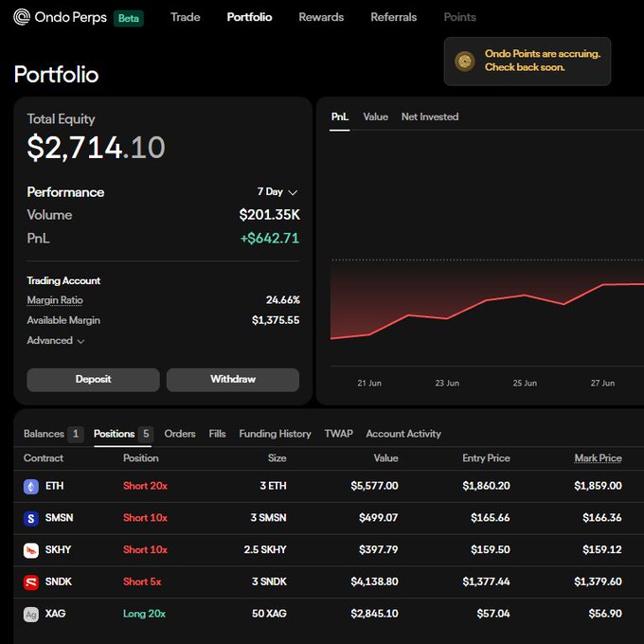Click the SMSN contract name

click(x=59, y=518)
